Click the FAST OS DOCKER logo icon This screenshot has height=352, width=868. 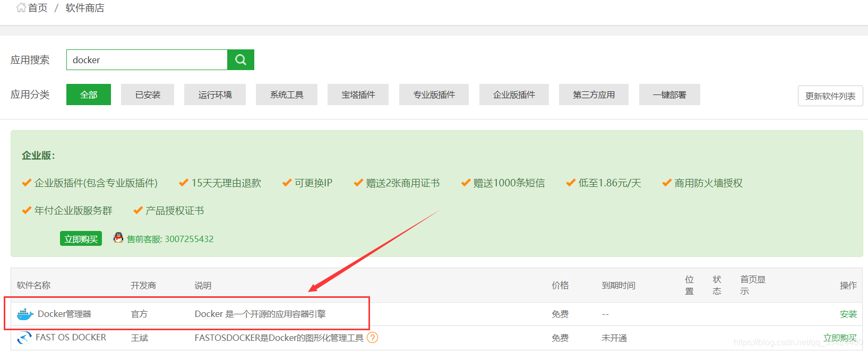(24, 338)
